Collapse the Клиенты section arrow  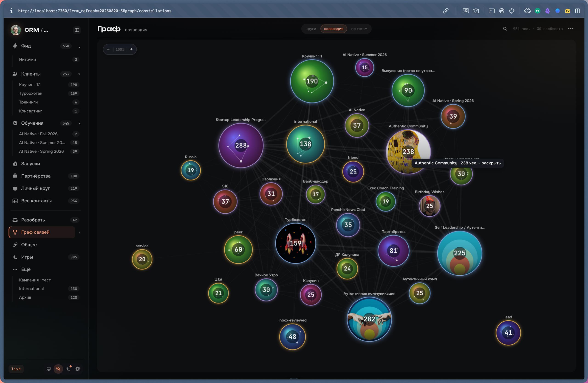(x=79, y=74)
